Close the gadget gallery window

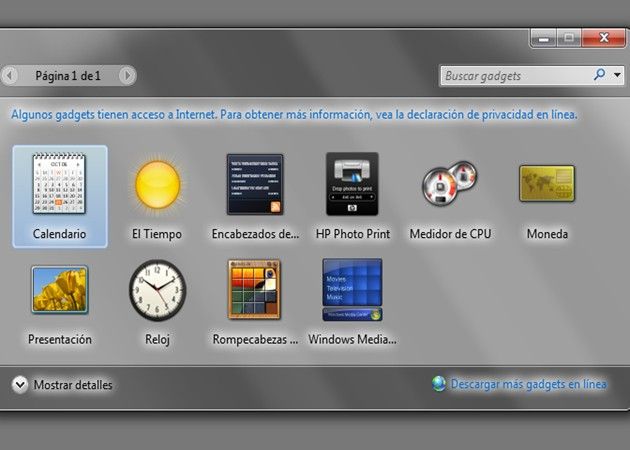[x=604, y=38]
